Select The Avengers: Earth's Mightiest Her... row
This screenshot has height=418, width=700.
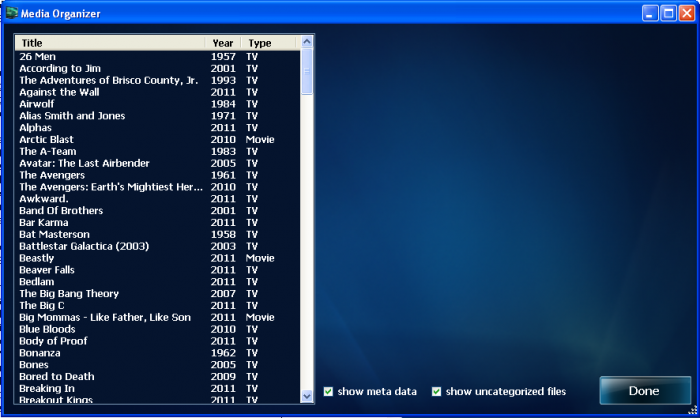point(158,187)
